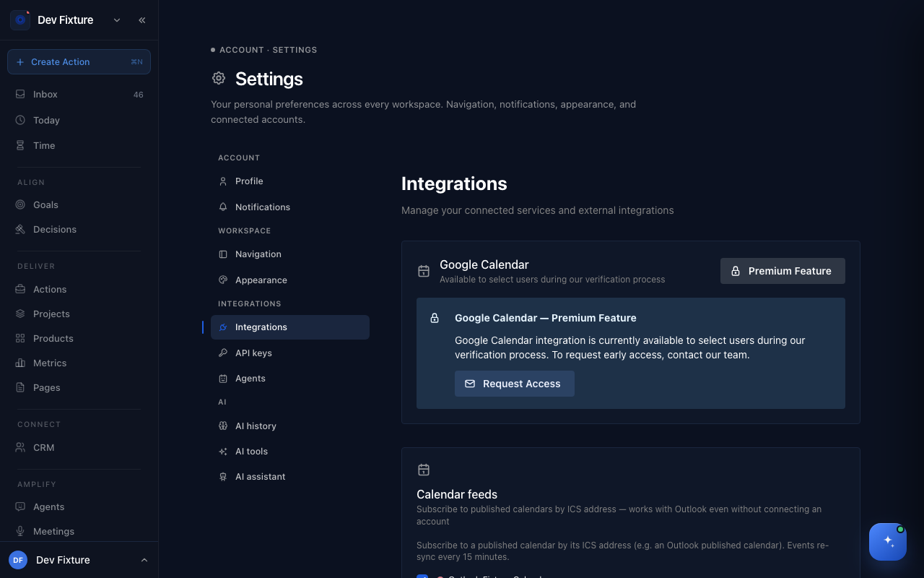Expand the Dev Fixture user menu chevron

tap(144, 560)
